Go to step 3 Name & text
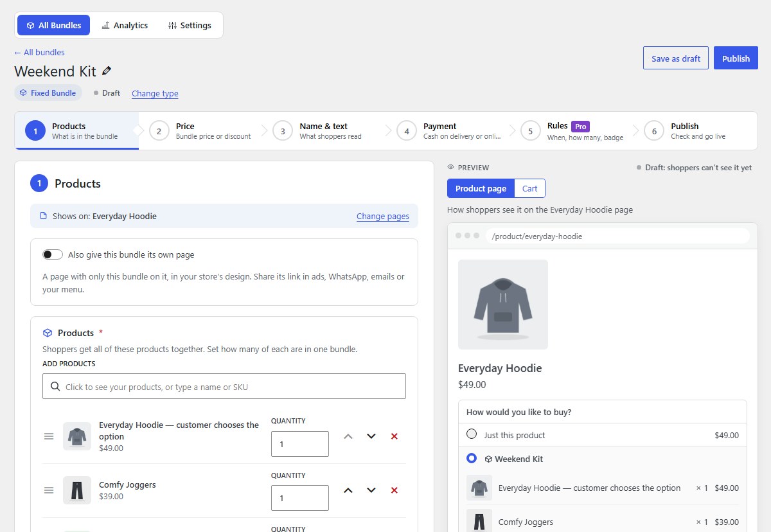 [x=324, y=131]
